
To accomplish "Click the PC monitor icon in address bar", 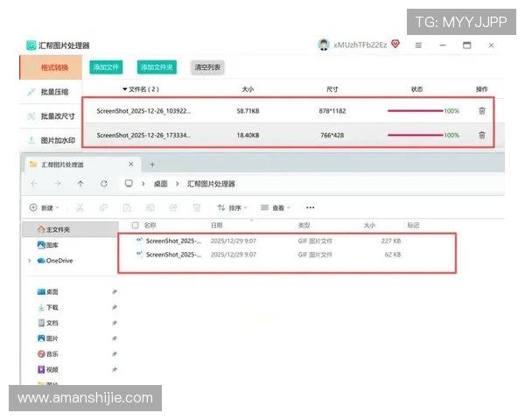I will click(129, 183).
